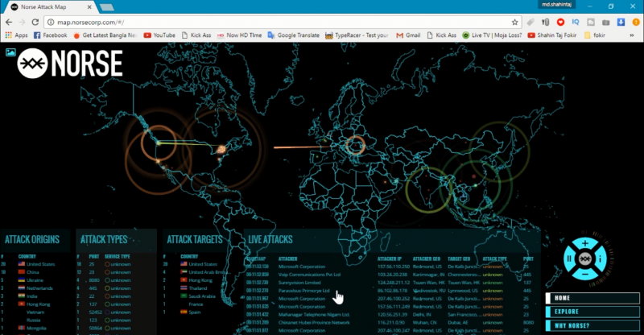
Task: Click the ATTACK TARGETS panel header
Action: click(195, 240)
